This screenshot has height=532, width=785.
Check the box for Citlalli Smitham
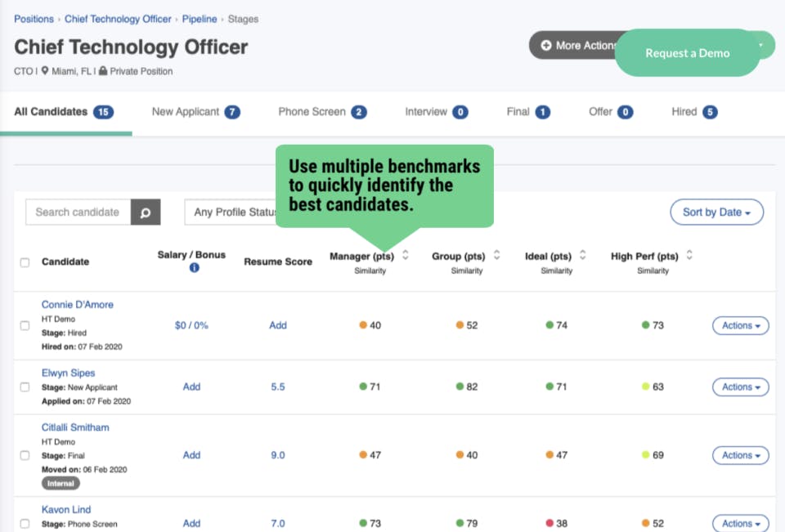(25, 455)
